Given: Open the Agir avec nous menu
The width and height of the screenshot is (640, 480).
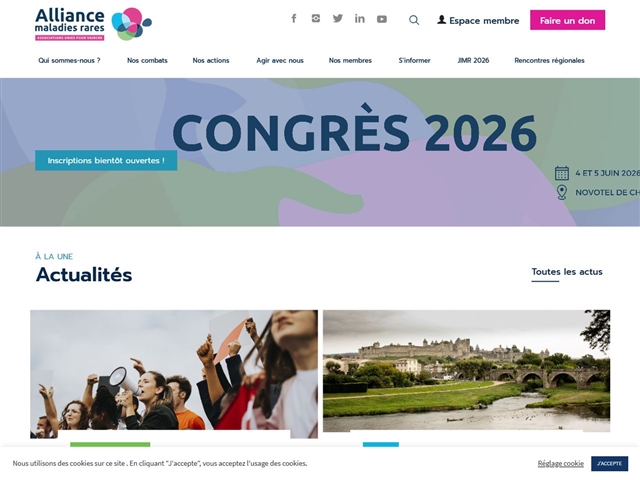Looking at the screenshot, I should point(280,60).
